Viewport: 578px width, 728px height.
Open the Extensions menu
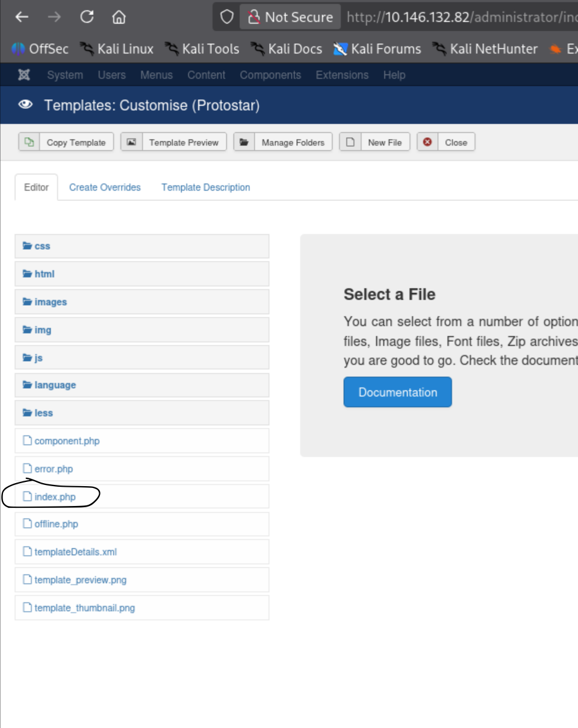(x=342, y=75)
